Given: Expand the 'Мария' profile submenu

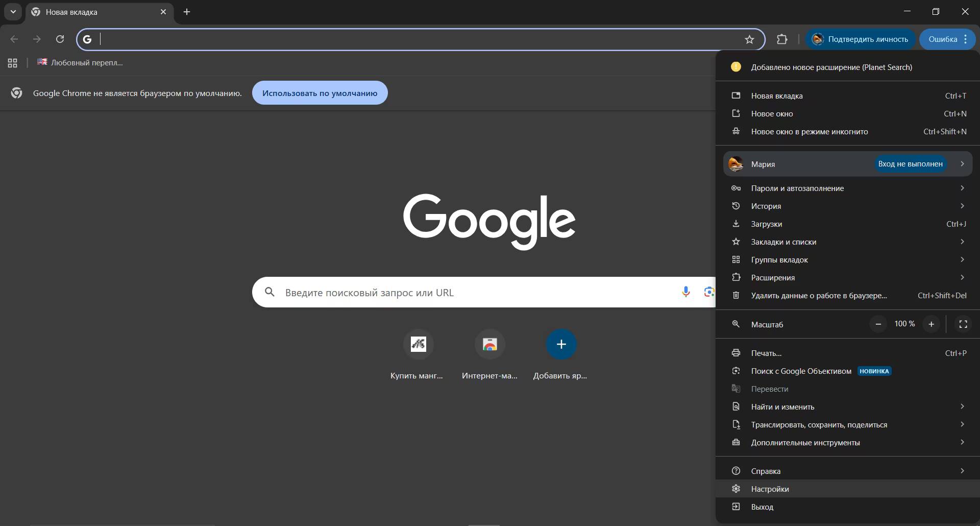Looking at the screenshot, I should pyautogui.click(x=848, y=164).
